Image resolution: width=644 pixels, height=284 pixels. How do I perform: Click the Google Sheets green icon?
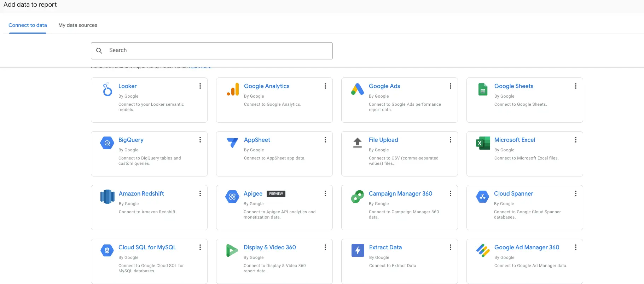tap(483, 89)
